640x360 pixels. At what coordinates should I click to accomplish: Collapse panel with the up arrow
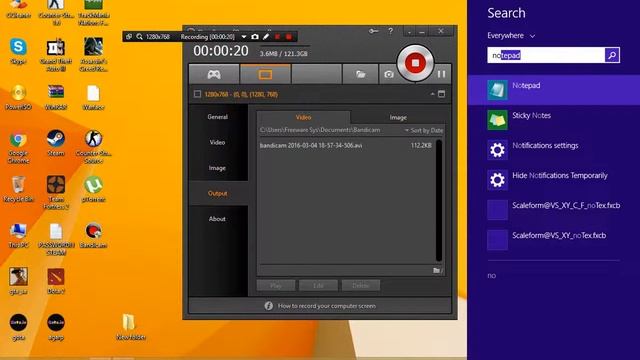[432, 94]
